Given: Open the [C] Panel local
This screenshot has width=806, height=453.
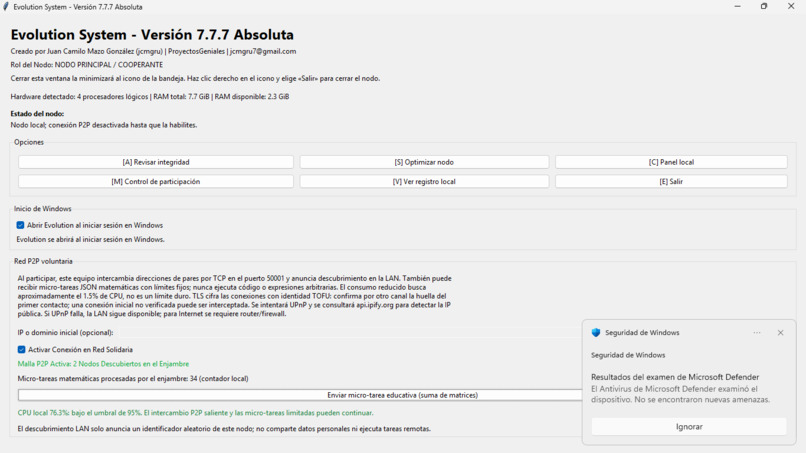Looking at the screenshot, I should (x=671, y=162).
